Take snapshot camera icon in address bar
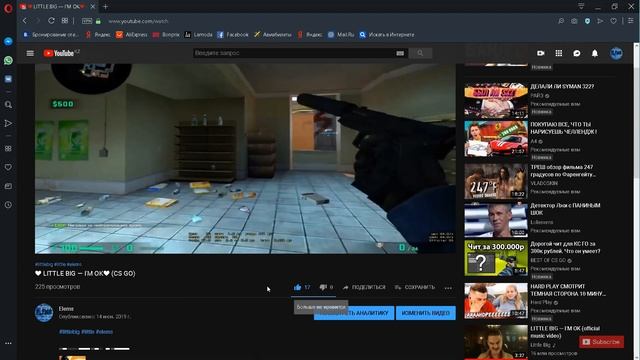This screenshot has width=640, height=360. pos(574,21)
